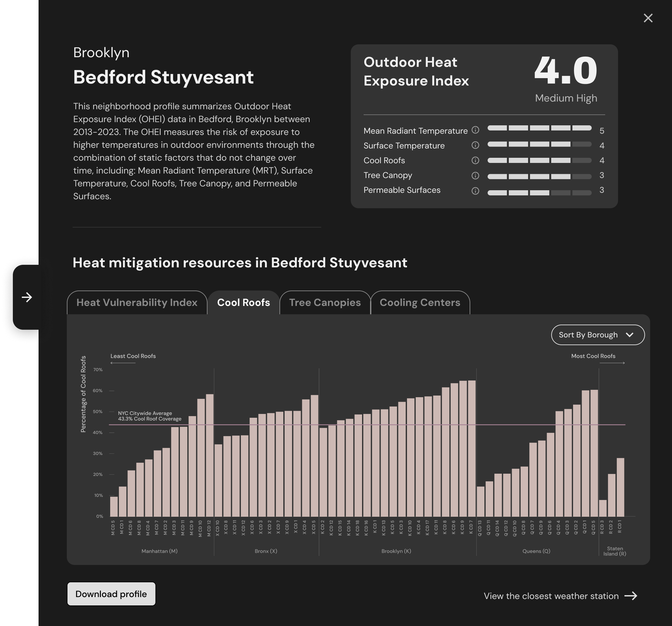Open info icon for Permeable Surfaces
This screenshot has width=672, height=626.
[x=475, y=191]
